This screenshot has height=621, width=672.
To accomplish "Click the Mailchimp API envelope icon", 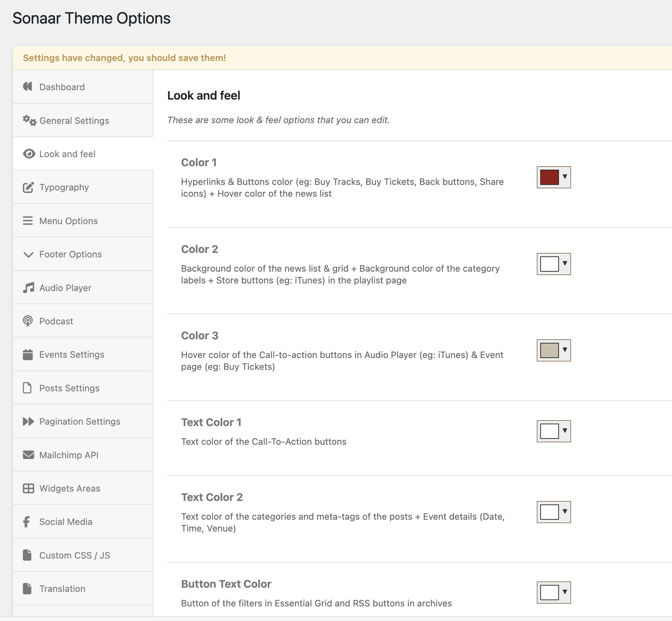I will (x=28, y=455).
